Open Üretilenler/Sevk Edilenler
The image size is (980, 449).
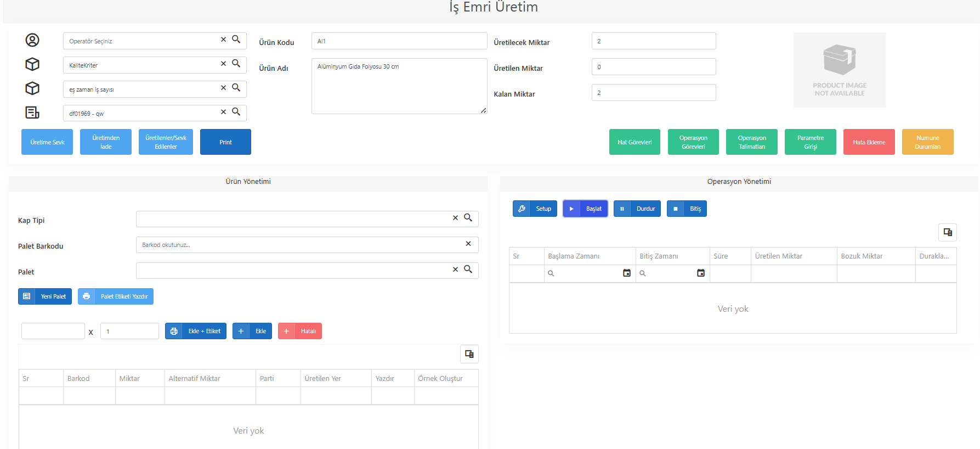pos(166,142)
